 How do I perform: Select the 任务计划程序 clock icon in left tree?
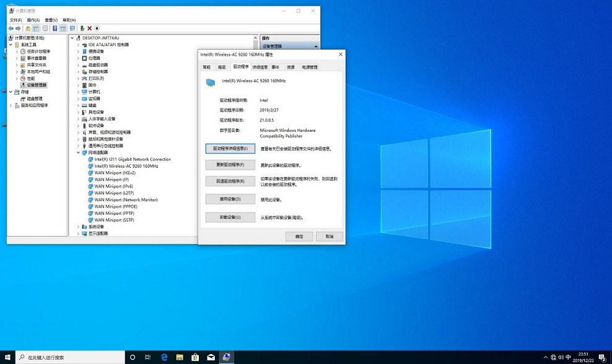coord(23,51)
